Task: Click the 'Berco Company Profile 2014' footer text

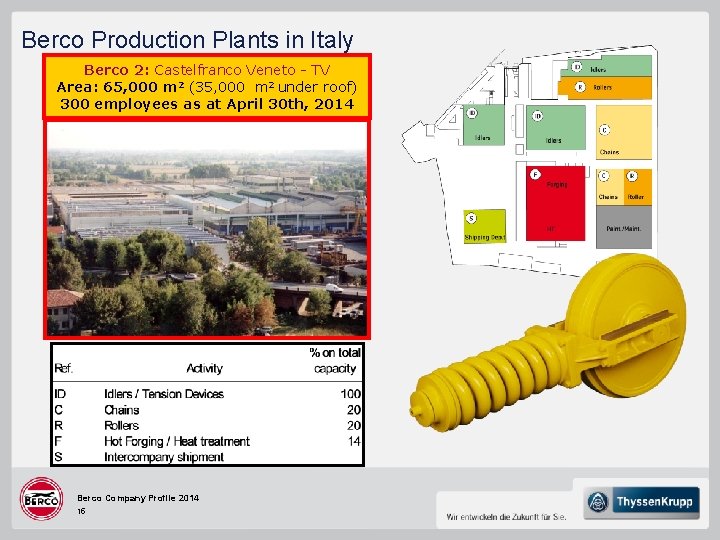Action: [138, 498]
